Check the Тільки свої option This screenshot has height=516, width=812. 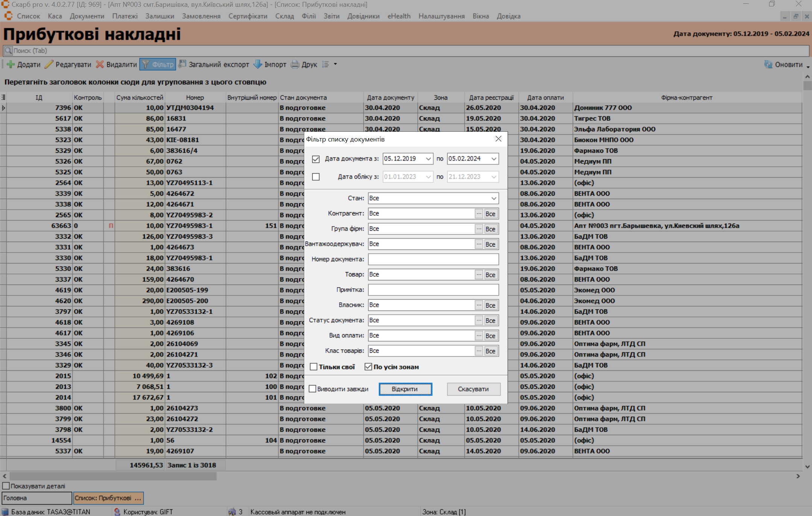coord(314,367)
